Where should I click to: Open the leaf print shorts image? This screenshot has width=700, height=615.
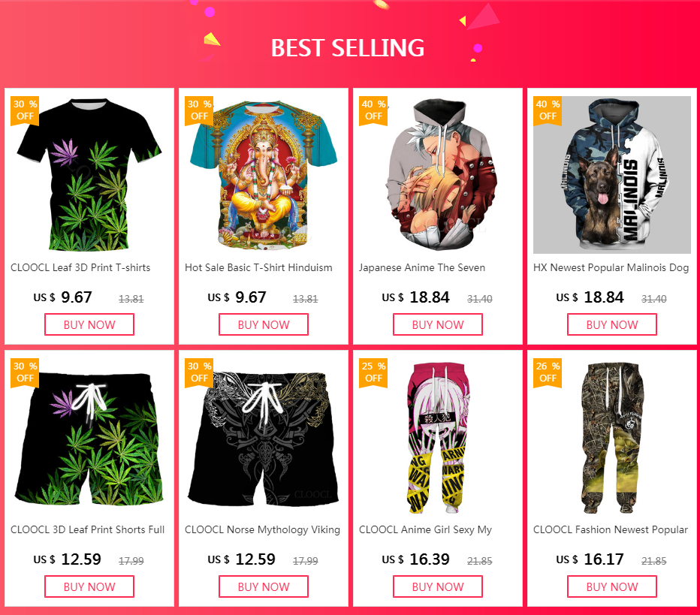[89, 437]
